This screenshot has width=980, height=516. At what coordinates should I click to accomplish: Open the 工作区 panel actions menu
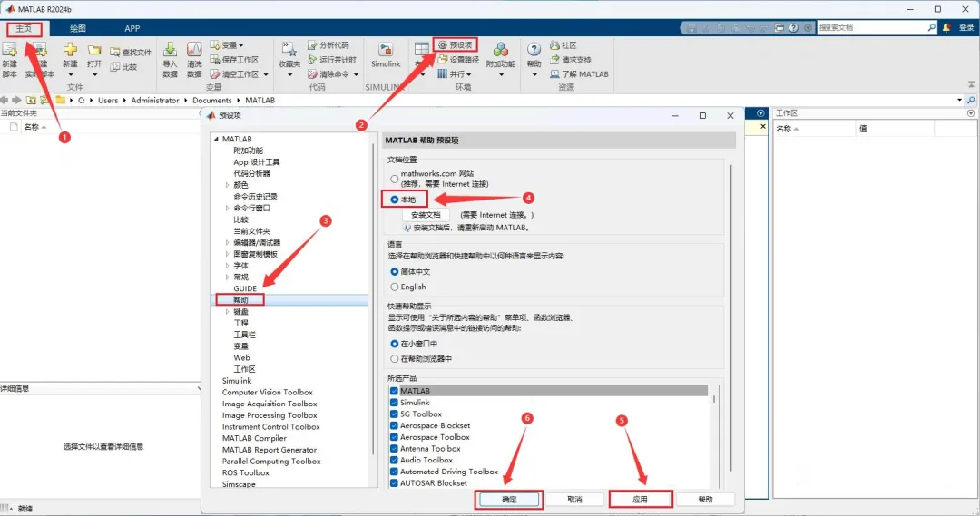971,113
